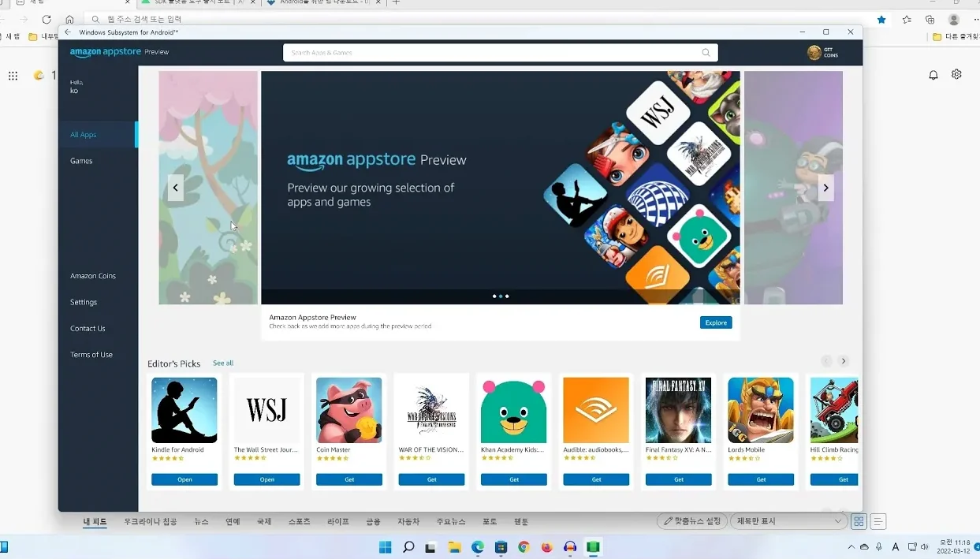Open Microsoft Store from taskbar

click(x=501, y=546)
